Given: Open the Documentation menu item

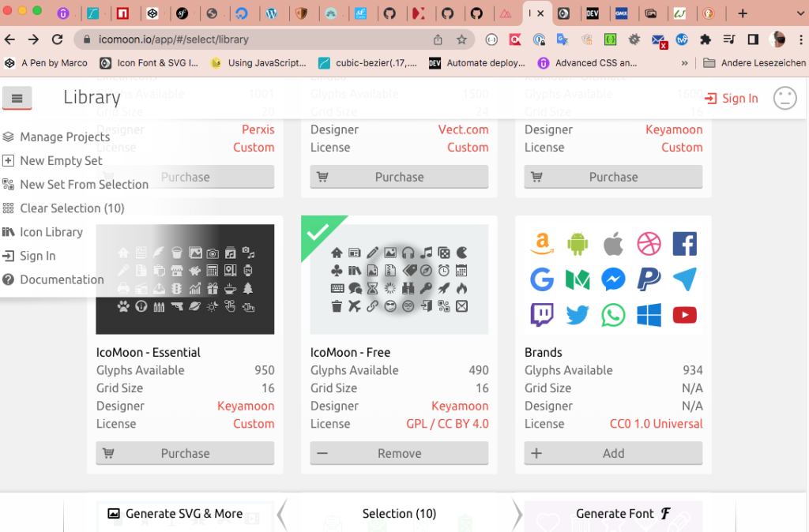Looking at the screenshot, I should [x=62, y=279].
